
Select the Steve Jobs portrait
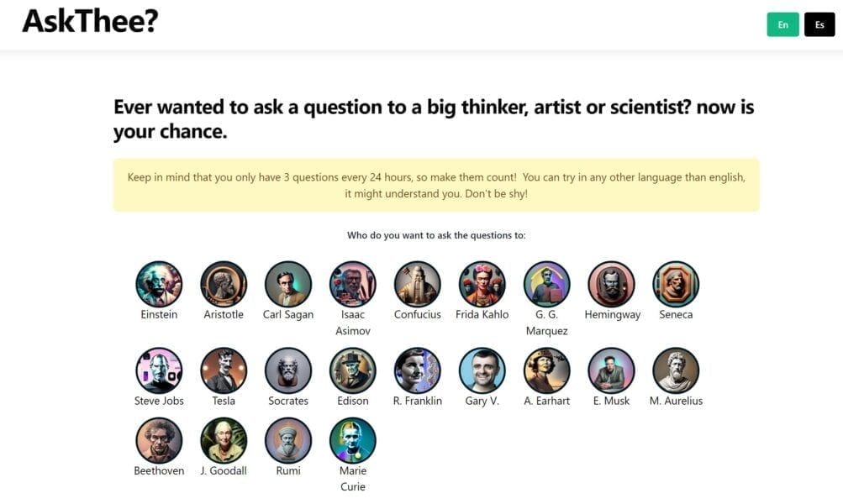[159, 370]
